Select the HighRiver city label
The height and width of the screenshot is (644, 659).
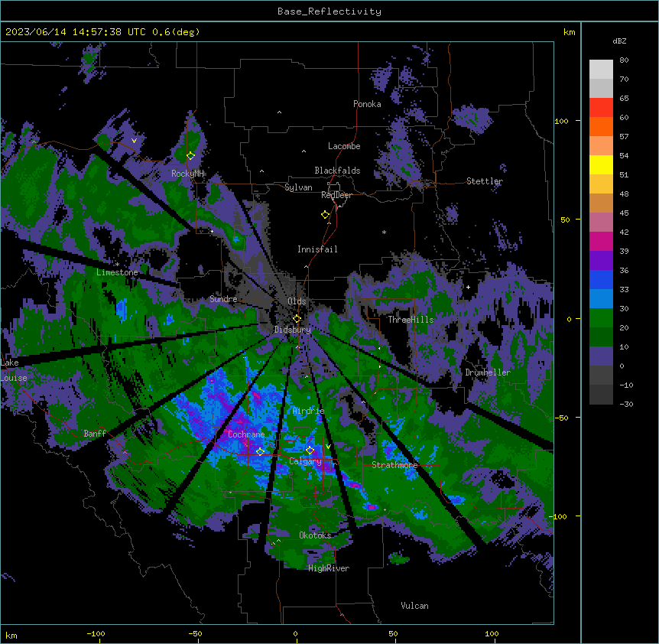pyautogui.click(x=329, y=568)
